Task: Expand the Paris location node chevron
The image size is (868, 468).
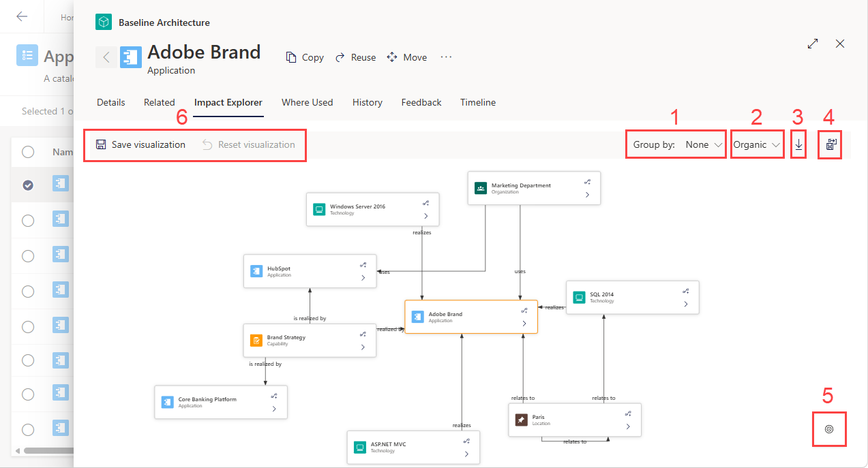Action: [628, 426]
